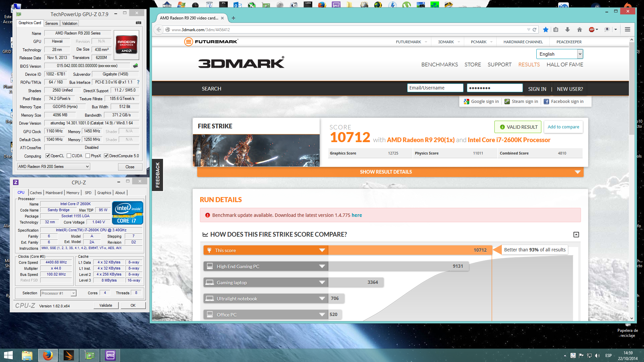Click the GPU-Z screenshot camera icon
644x362 pixels.
[x=138, y=23]
